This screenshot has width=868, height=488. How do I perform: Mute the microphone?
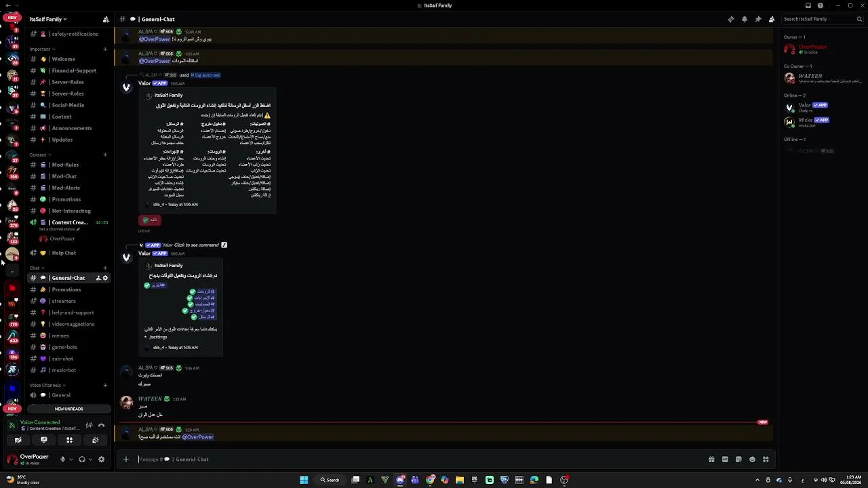pos(62,459)
